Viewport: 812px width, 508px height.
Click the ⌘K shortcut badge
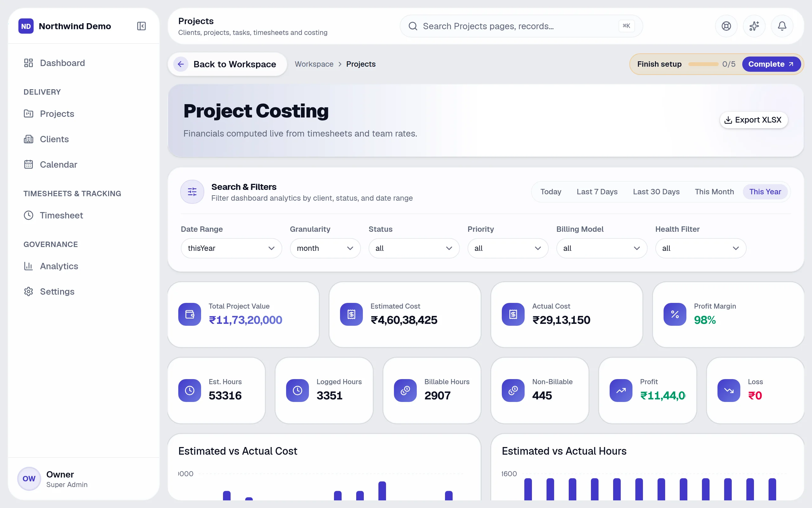pos(626,26)
